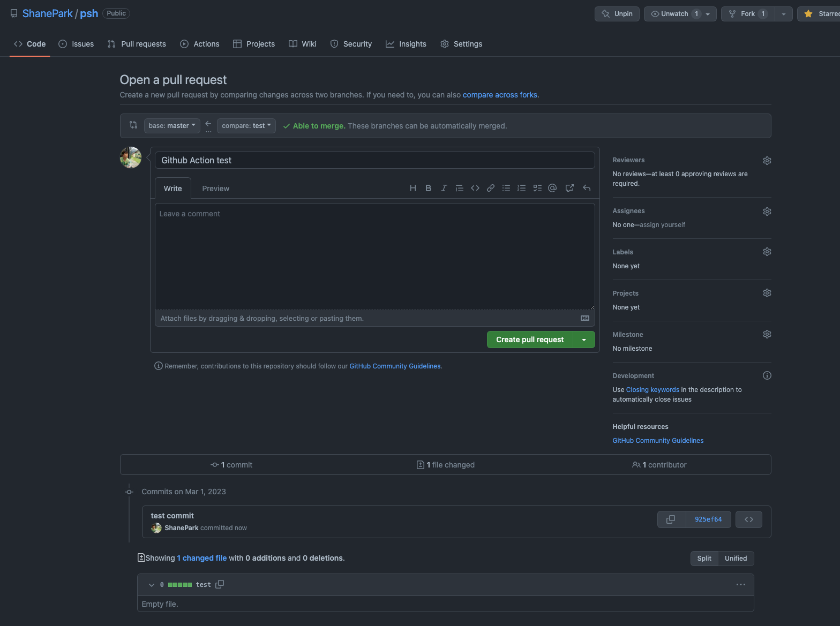This screenshot has width=840, height=626.
Task: Expand Create pull request options arrow
Action: (x=584, y=340)
